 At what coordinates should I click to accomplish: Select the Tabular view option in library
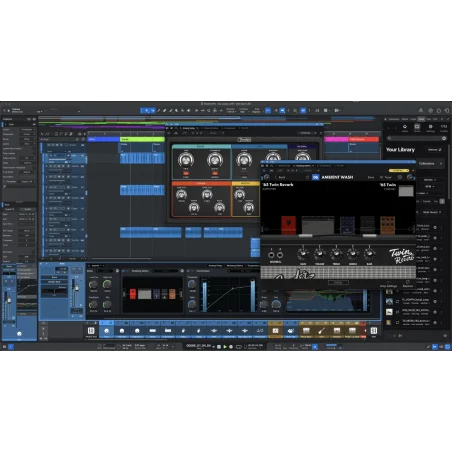tap(426, 201)
